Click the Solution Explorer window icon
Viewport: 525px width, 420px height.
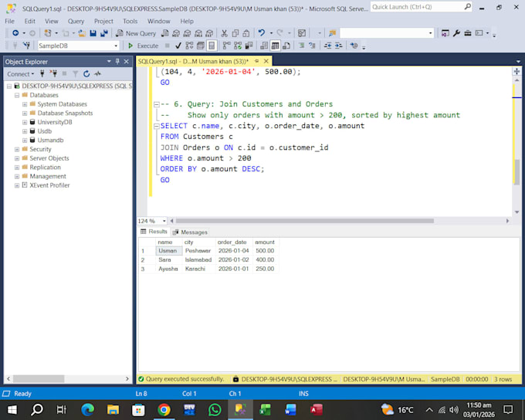point(445,33)
